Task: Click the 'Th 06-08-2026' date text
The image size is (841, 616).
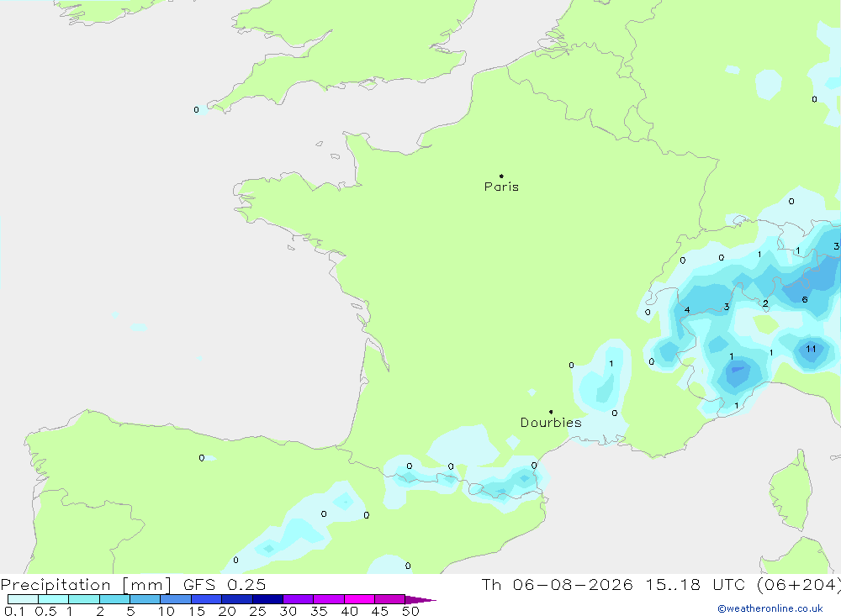Action: point(557,585)
